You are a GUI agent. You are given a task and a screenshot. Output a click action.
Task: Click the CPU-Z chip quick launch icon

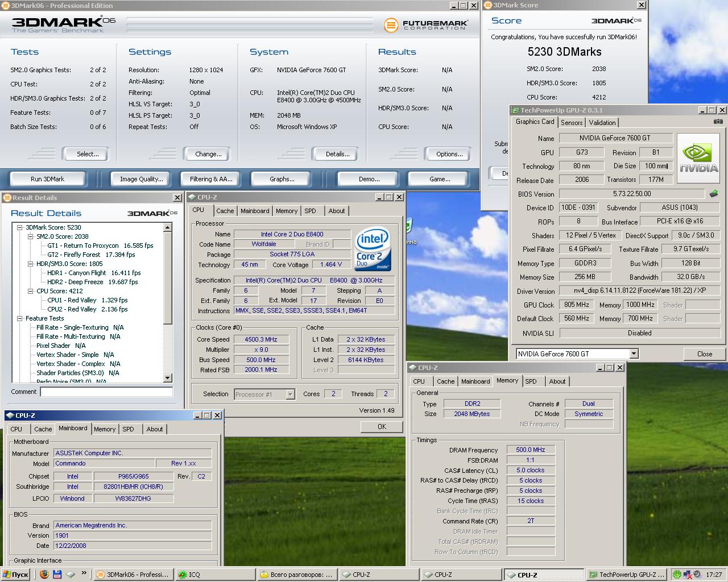coord(71,575)
